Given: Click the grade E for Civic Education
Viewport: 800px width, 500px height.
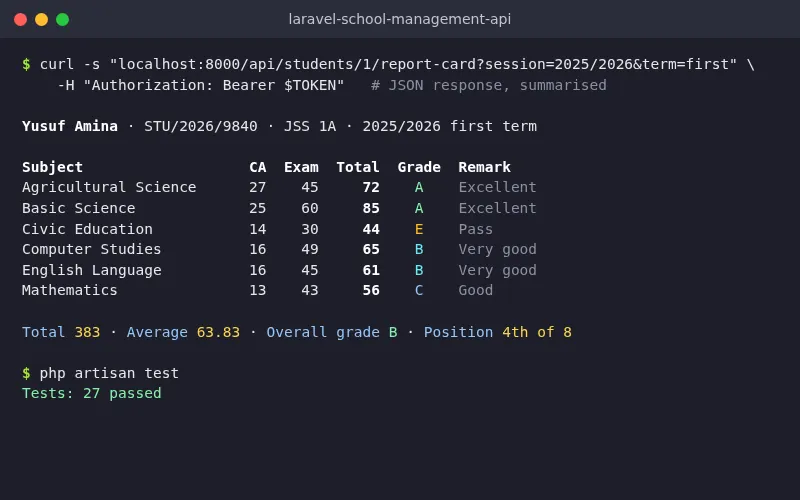Looking at the screenshot, I should click(x=419, y=229).
